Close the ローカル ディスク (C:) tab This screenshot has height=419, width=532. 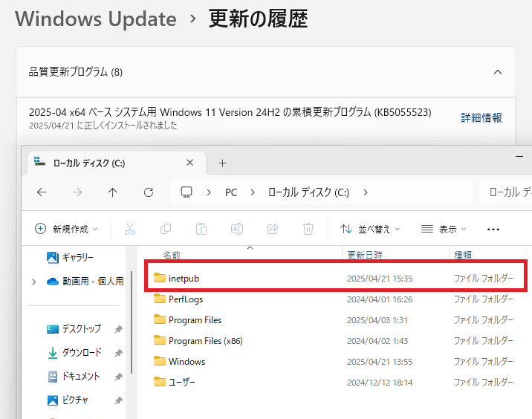(190, 163)
